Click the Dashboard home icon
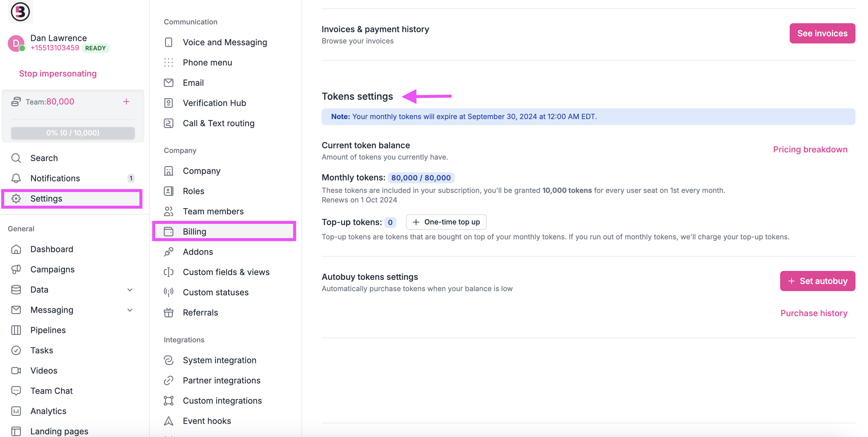Viewport: 868px width, 437px height. tap(16, 249)
